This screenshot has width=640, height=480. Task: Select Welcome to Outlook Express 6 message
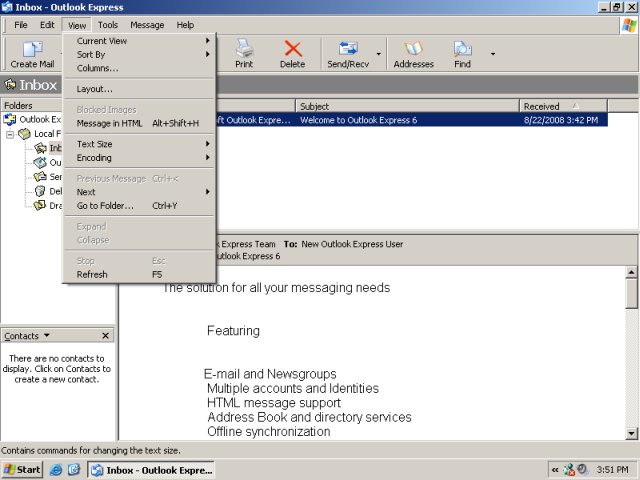[x=358, y=120]
